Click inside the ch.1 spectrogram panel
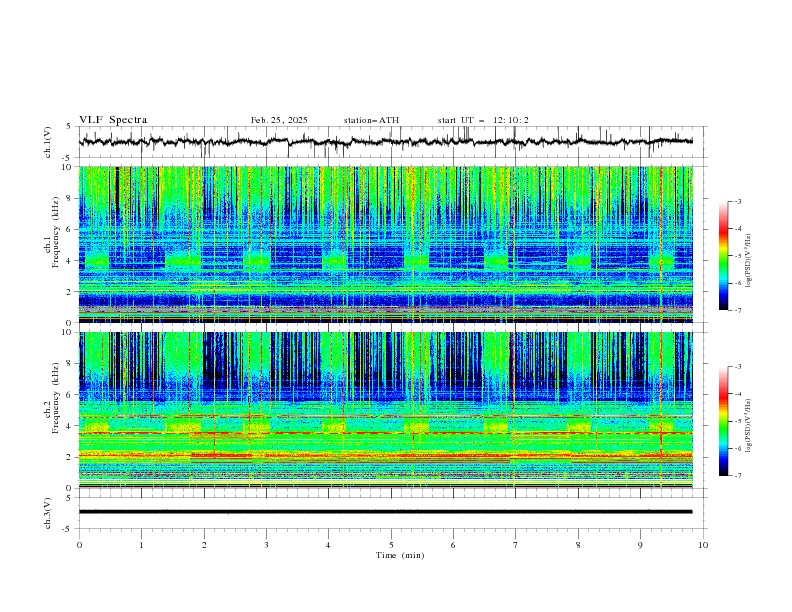 point(386,244)
